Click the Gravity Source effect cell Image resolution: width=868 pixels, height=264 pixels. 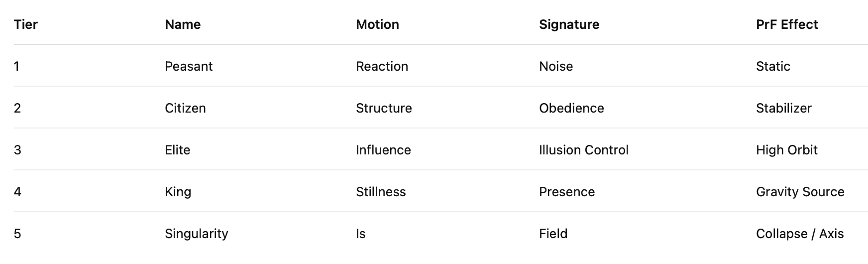[x=800, y=192]
